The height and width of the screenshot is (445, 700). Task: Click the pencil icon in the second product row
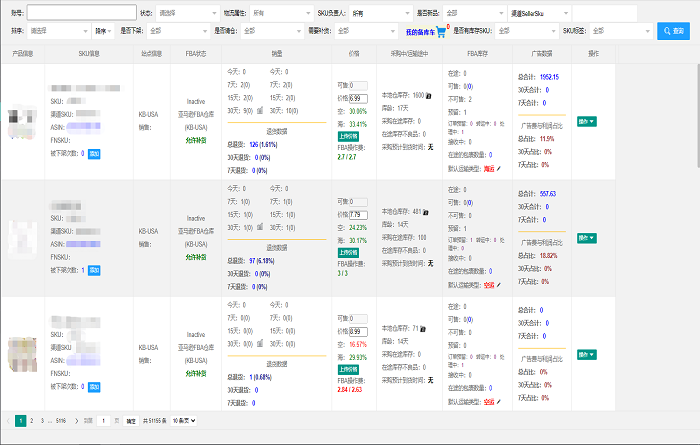[499, 285]
